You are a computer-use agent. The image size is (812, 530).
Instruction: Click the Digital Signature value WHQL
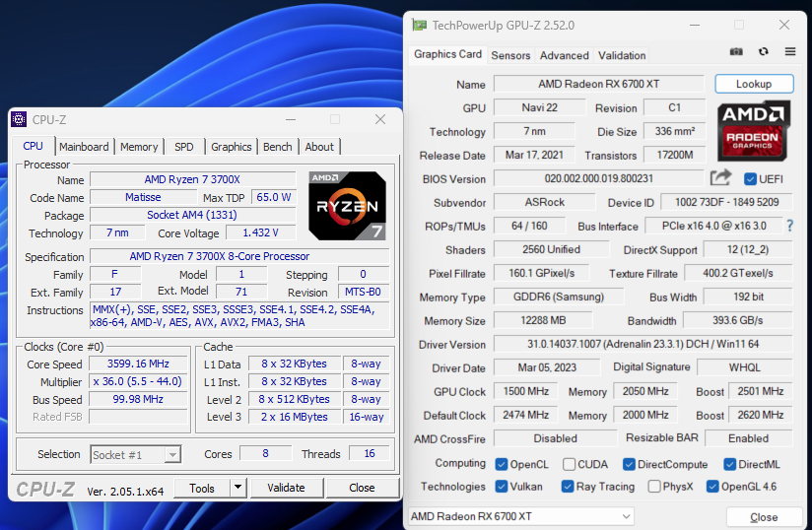tap(745, 367)
